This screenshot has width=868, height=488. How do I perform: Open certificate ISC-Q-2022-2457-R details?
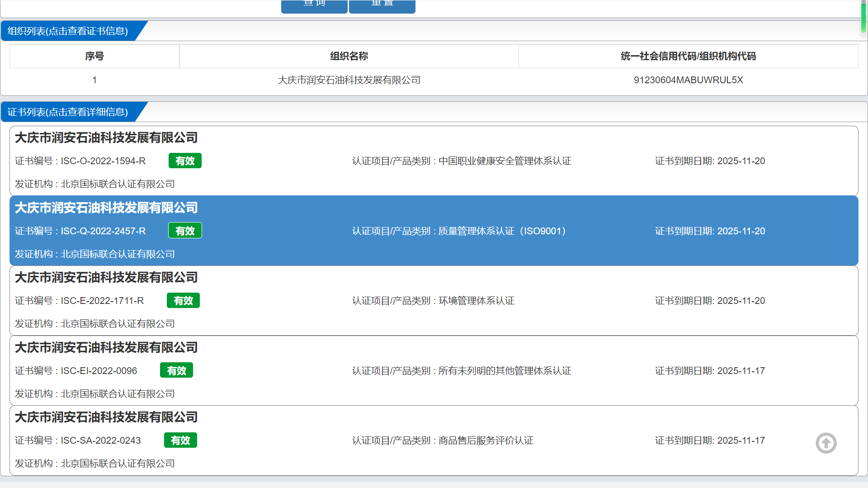click(x=434, y=231)
